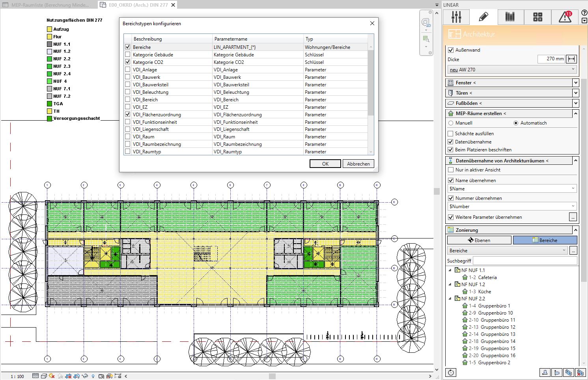Click the Abbrechen button

pos(358,164)
